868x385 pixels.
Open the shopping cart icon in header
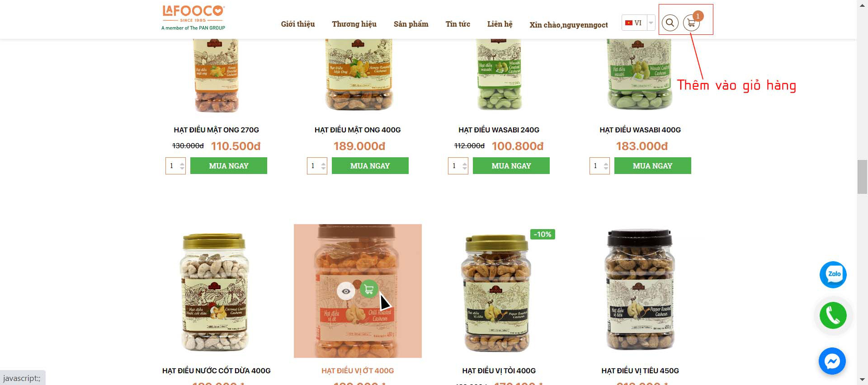[691, 23]
